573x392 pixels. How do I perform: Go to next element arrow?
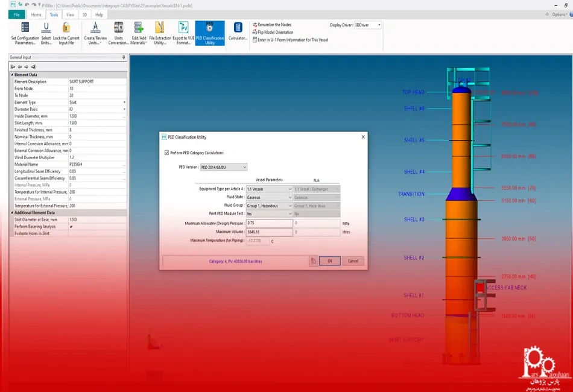tap(27, 67)
